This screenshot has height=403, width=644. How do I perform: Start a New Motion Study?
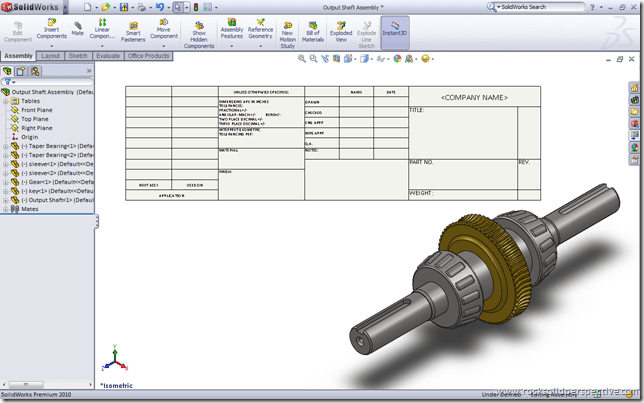coord(288,35)
